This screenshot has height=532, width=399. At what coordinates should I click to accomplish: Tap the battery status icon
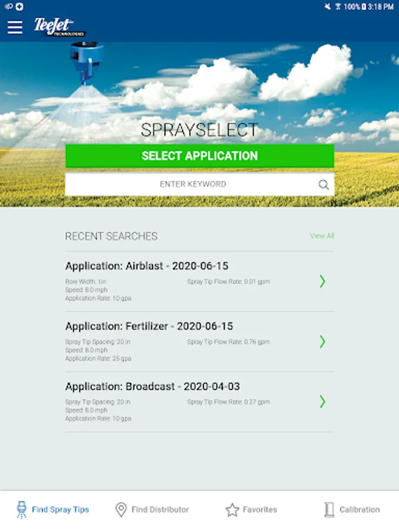click(x=364, y=7)
